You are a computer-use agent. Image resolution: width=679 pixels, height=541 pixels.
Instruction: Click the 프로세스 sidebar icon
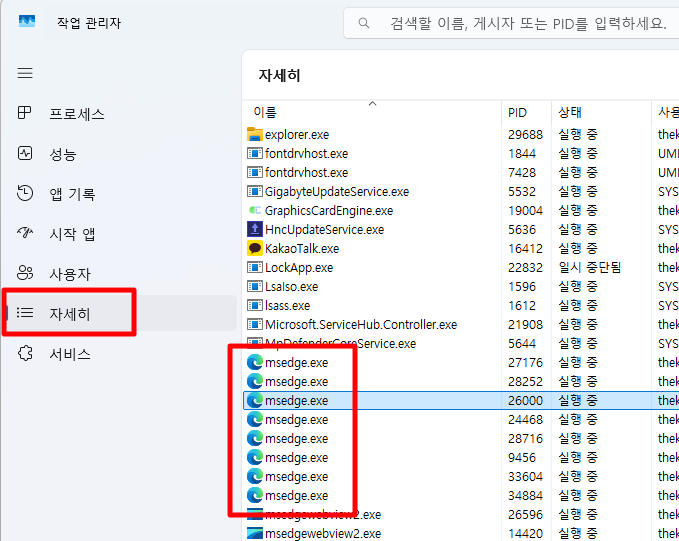tap(25, 113)
